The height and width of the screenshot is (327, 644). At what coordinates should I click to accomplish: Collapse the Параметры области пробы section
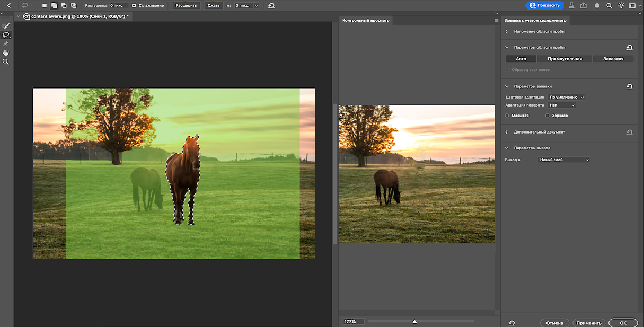[507, 47]
